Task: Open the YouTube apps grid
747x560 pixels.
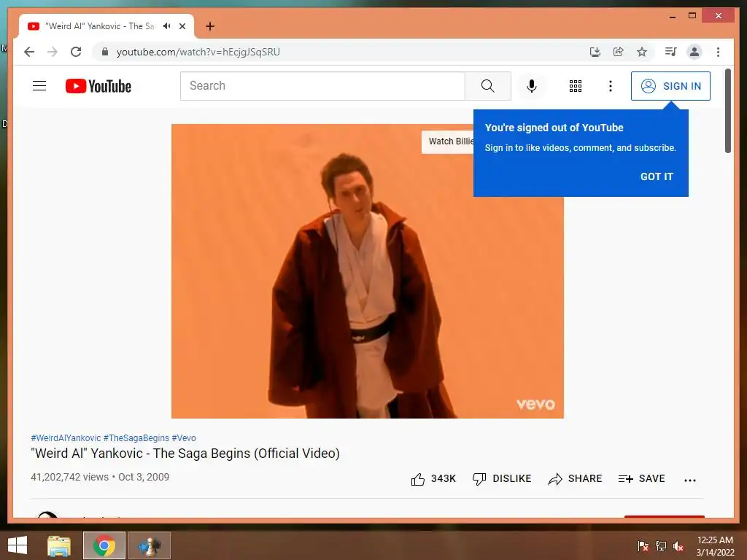Action: pyautogui.click(x=576, y=86)
